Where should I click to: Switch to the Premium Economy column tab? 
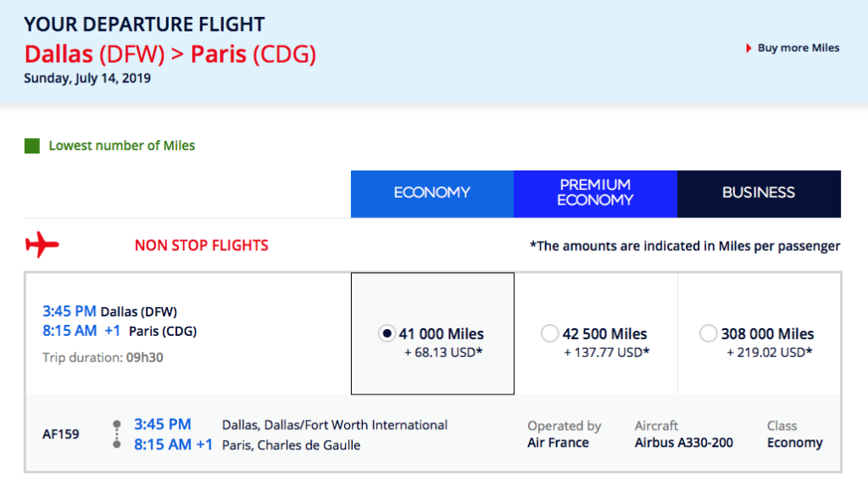pos(595,193)
